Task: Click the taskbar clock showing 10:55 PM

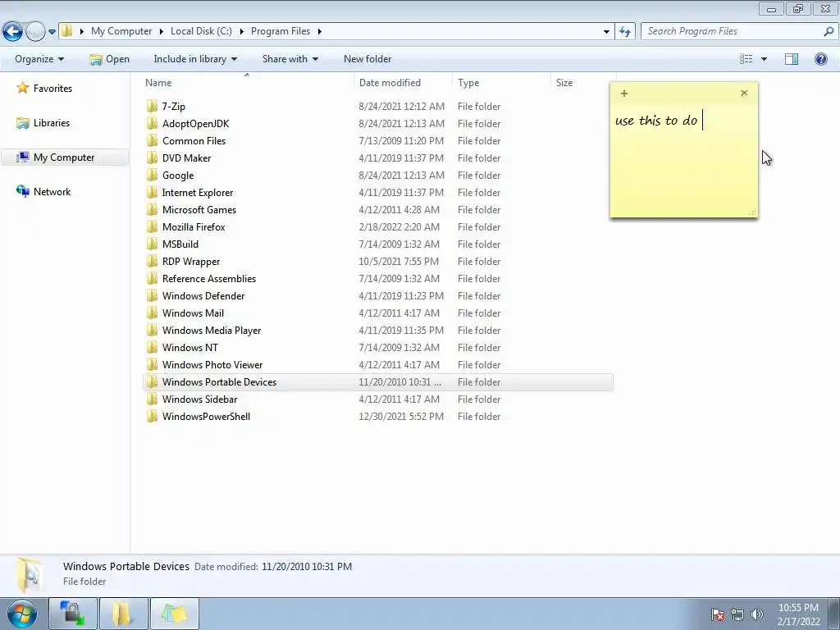Action: click(798, 614)
